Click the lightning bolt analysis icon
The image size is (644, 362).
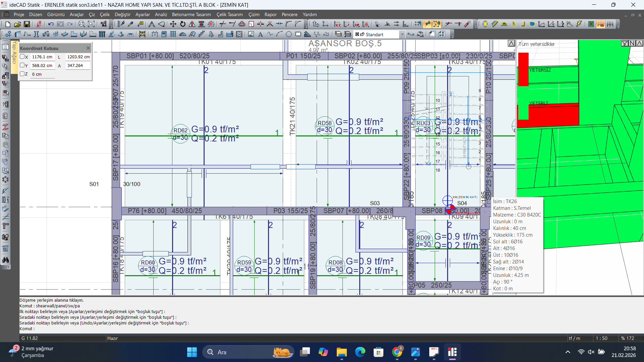[x=579, y=24]
